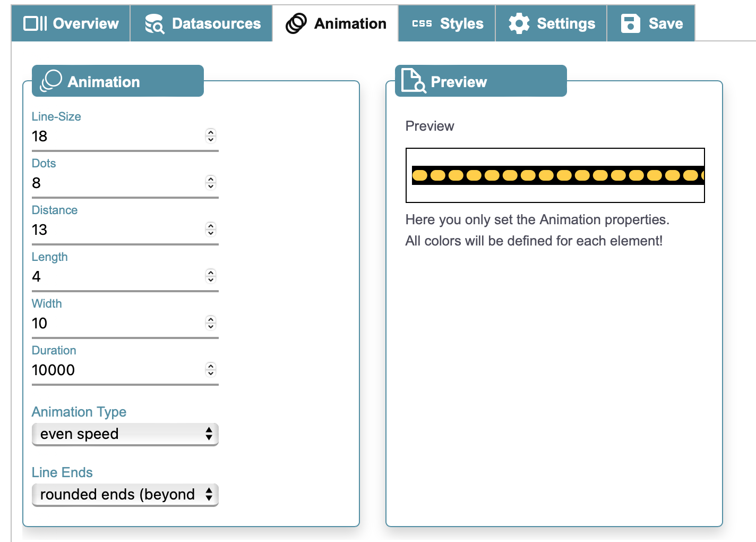Focus the Line-Size input field

(125, 137)
